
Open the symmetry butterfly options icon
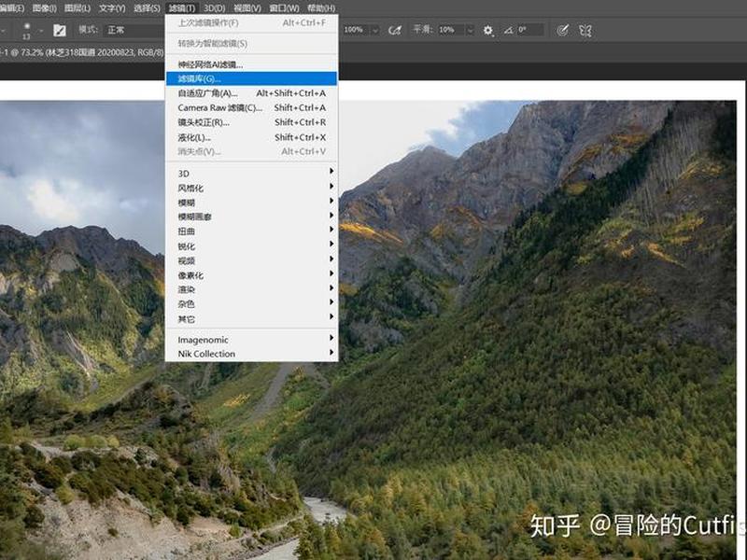585,31
